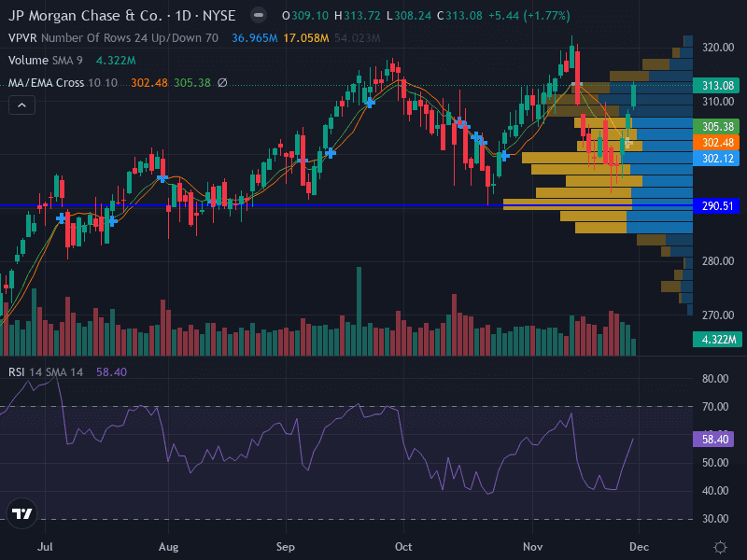Select the Volume SMA 9 indicator legend
The image size is (747, 560).
(46, 61)
